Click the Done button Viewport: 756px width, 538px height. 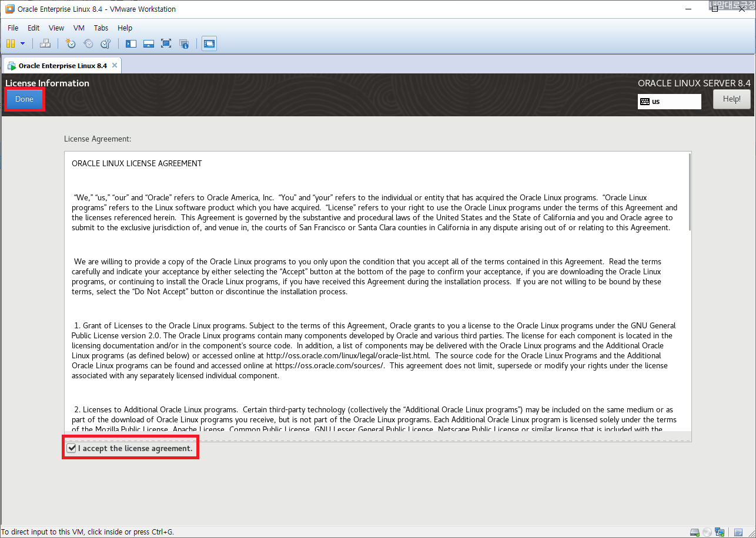click(x=24, y=99)
